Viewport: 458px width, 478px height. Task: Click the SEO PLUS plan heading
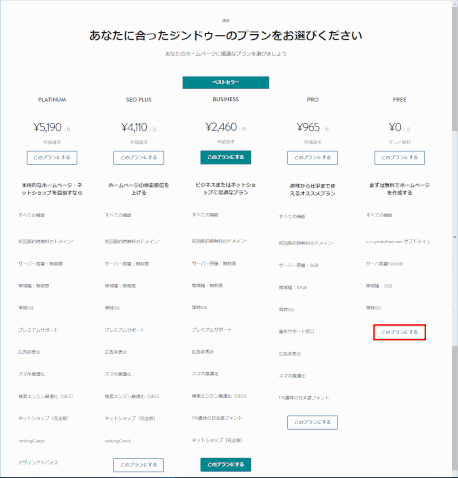click(139, 100)
